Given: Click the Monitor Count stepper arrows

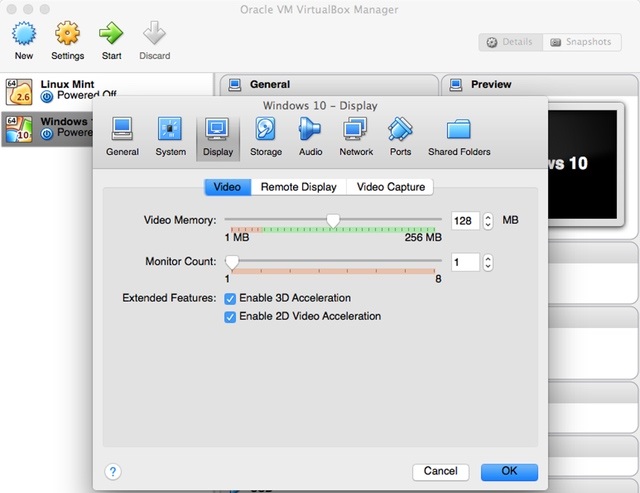Looking at the screenshot, I should point(488,262).
